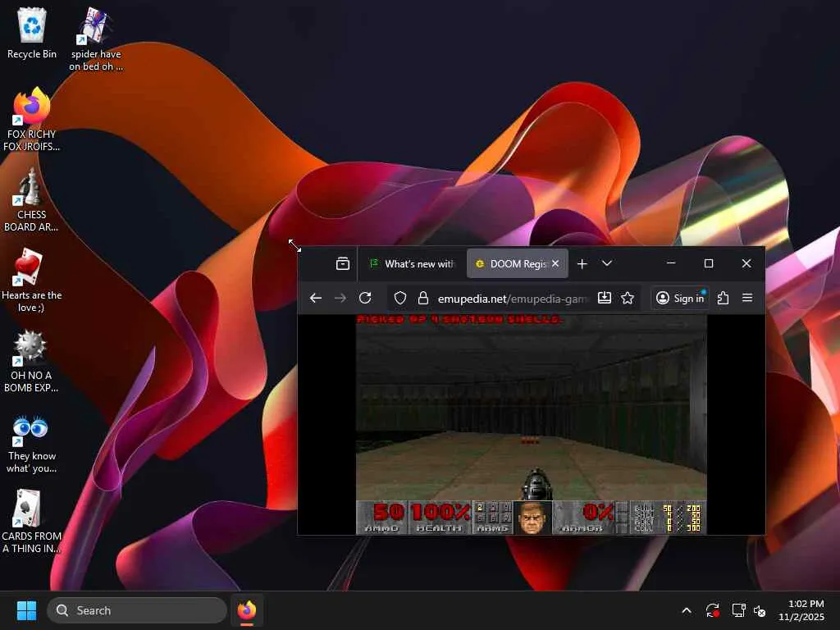Click the sync status tray icon

(x=713, y=610)
